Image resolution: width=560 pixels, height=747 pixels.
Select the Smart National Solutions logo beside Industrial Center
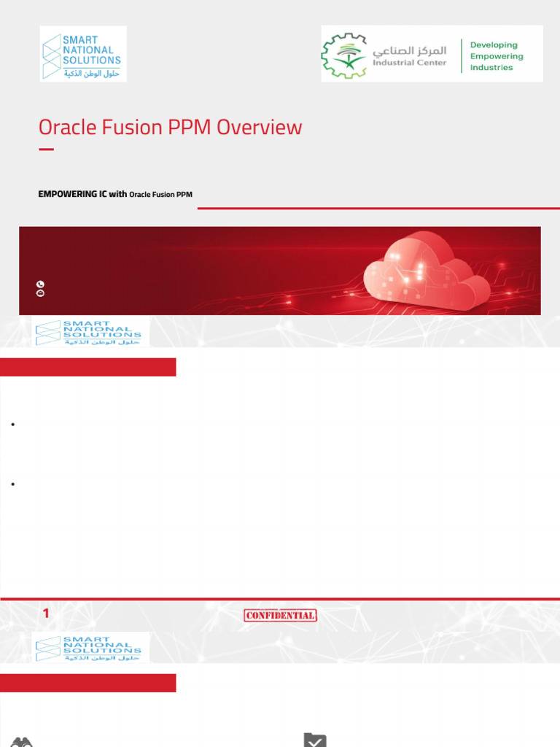(x=83, y=54)
